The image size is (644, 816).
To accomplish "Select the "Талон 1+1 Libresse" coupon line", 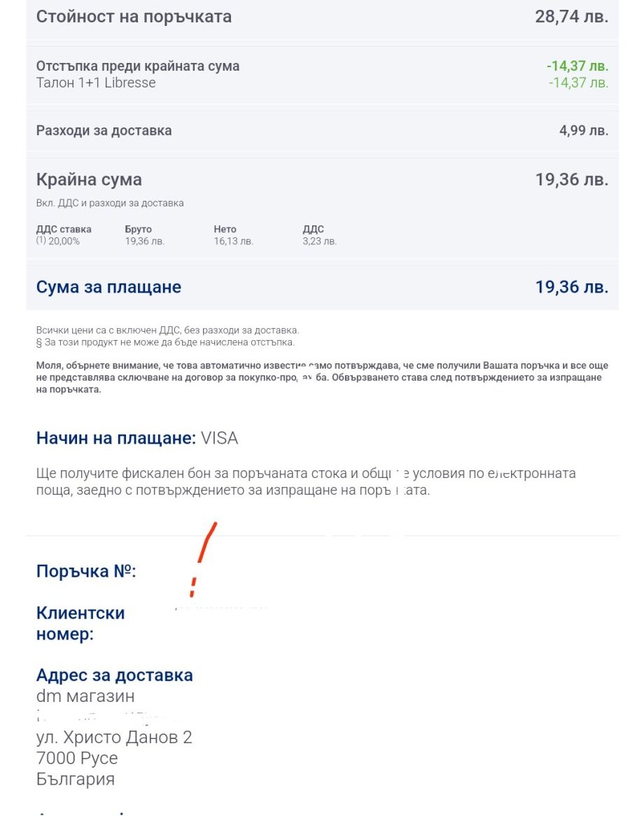I will (x=96, y=83).
